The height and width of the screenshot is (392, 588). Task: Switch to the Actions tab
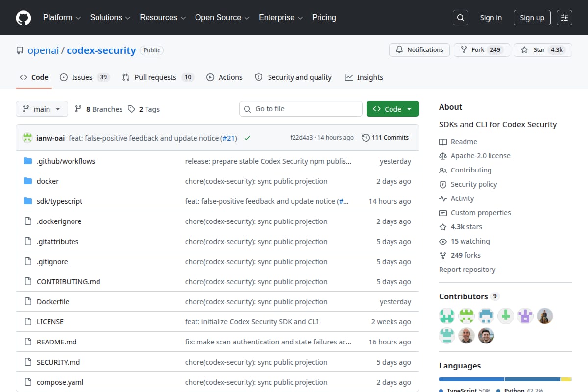[224, 77]
